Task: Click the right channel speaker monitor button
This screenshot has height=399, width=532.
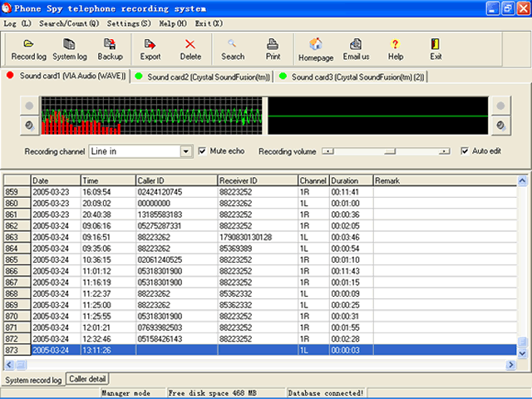Action: [x=500, y=126]
